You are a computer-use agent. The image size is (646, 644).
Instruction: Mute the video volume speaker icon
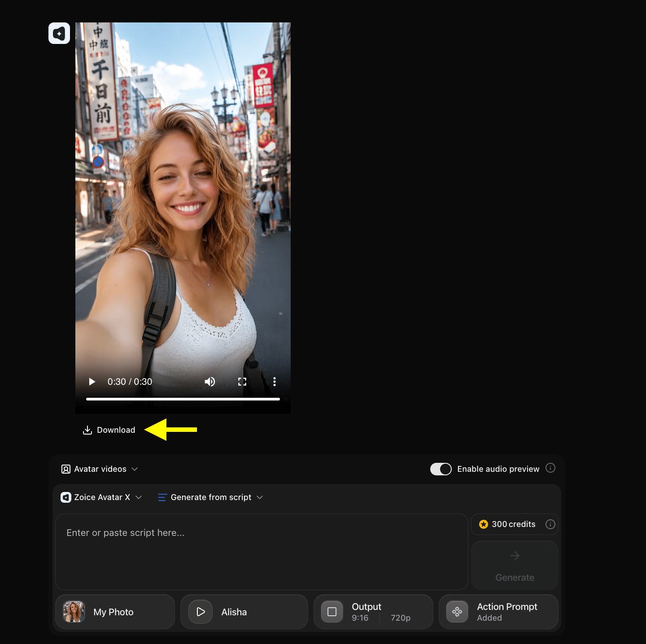tap(210, 382)
